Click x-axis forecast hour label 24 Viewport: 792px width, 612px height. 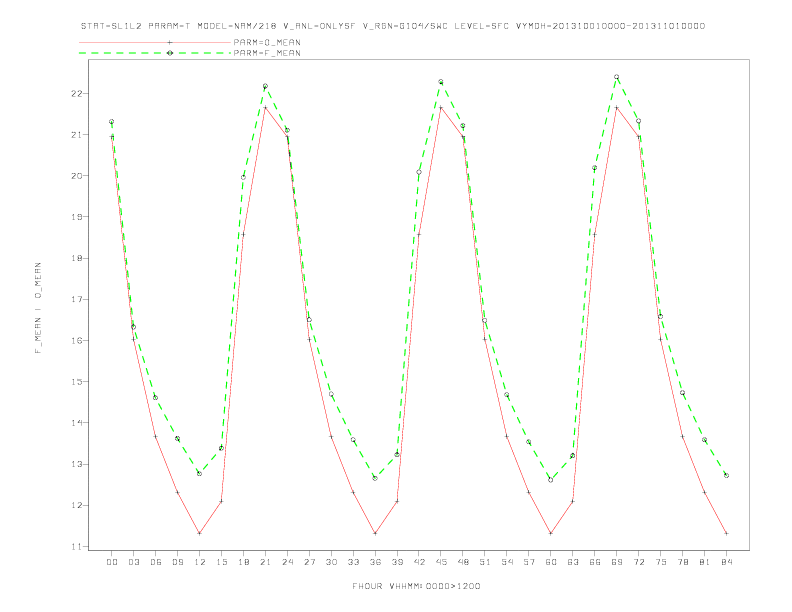coord(287,562)
